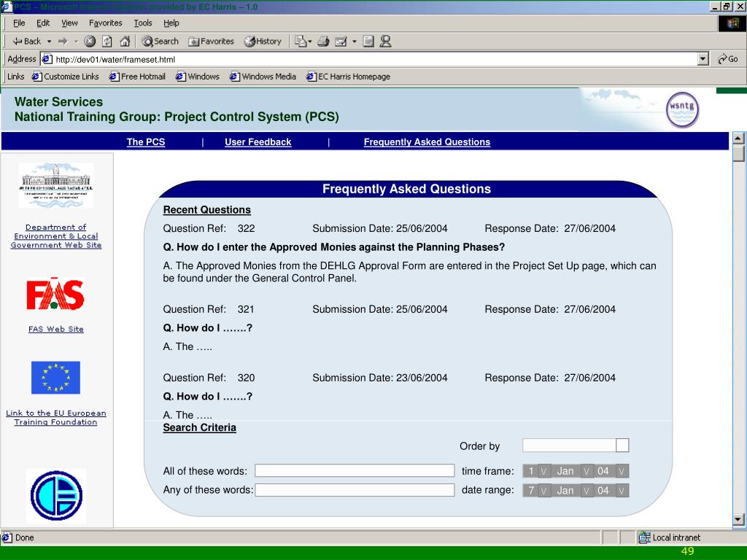This screenshot has height=560, width=747.
Task: Expand the date range day dropdown
Action: [543, 491]
